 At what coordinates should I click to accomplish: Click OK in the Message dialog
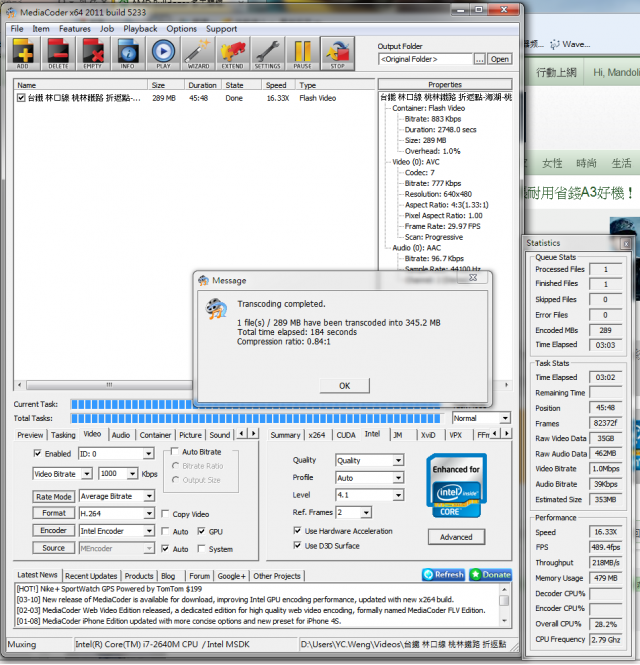pyautogui.click(x=345, y=386)
